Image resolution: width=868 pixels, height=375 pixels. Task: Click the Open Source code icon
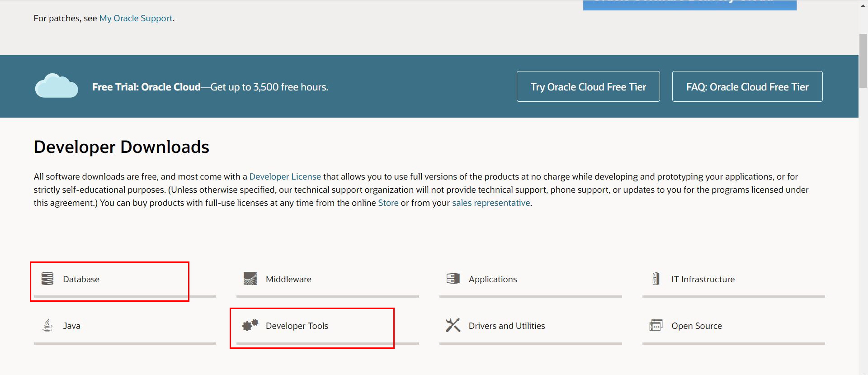coord(656,325)
